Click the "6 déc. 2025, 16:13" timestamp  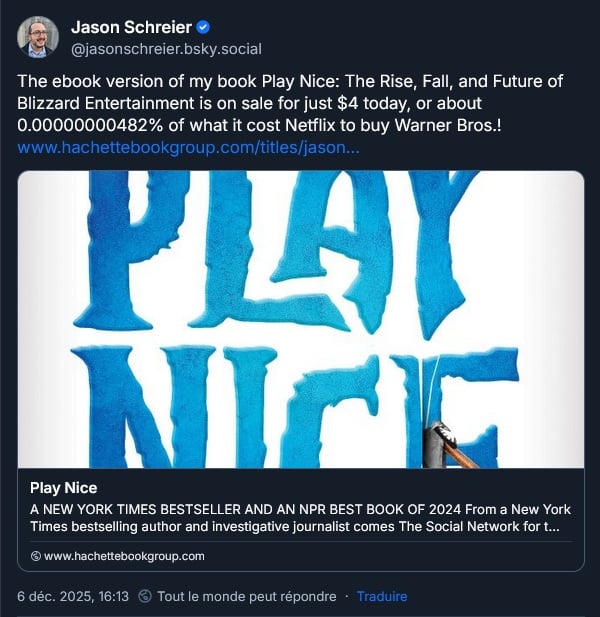pyautogui.click(x=73, y=596)
